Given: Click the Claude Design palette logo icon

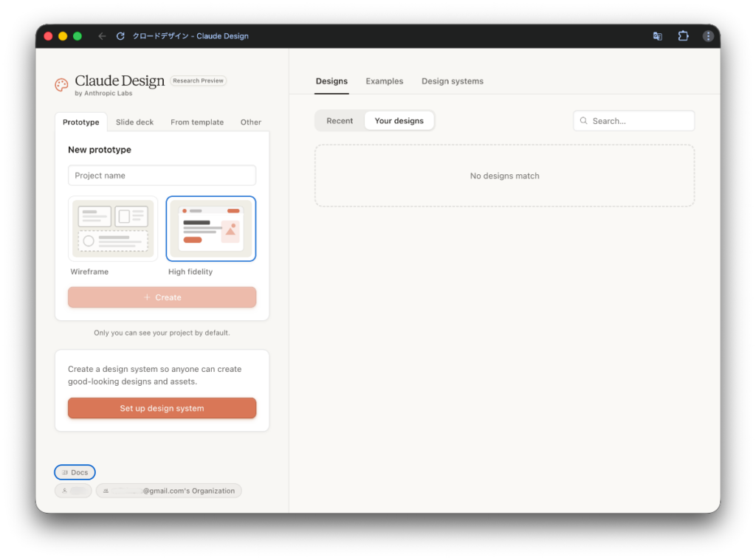Looking at the screenshot, I should (61, 86).
